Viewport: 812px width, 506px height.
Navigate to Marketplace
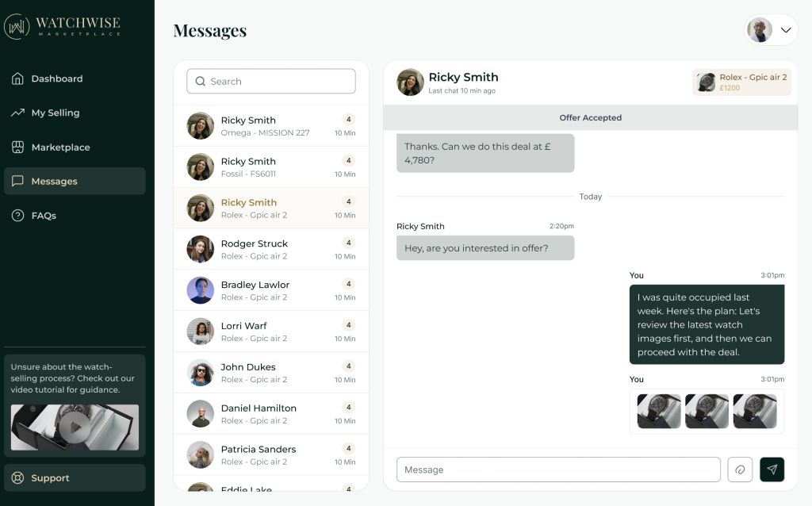[75, 147]
